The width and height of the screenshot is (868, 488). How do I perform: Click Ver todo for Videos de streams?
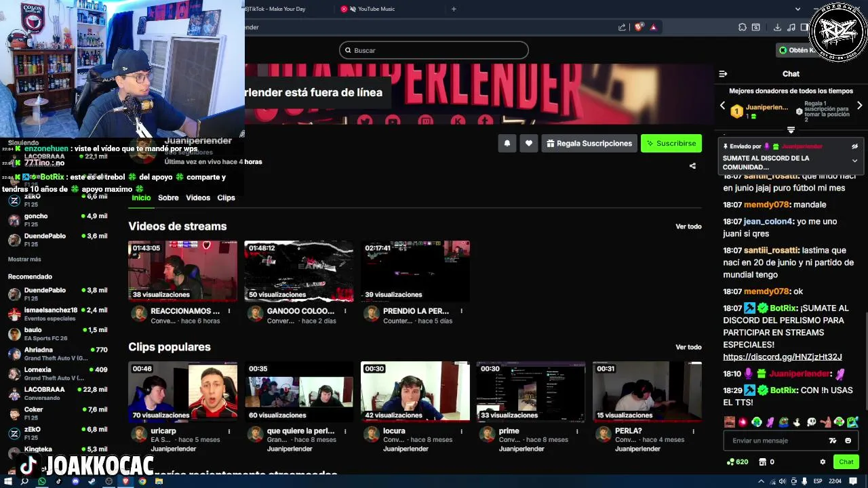(x=688, y=226)
